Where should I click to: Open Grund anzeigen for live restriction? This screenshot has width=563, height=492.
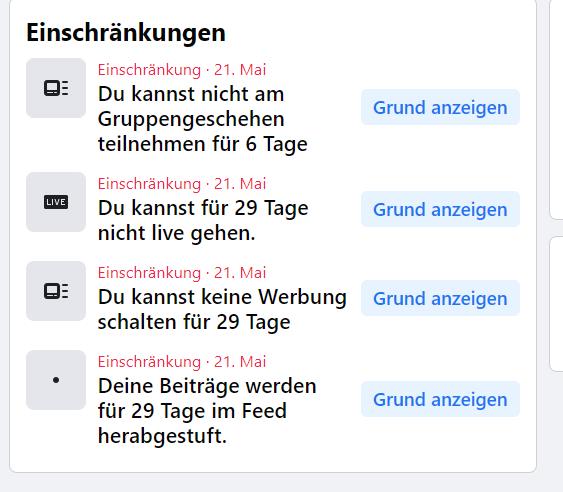(440, 209)
